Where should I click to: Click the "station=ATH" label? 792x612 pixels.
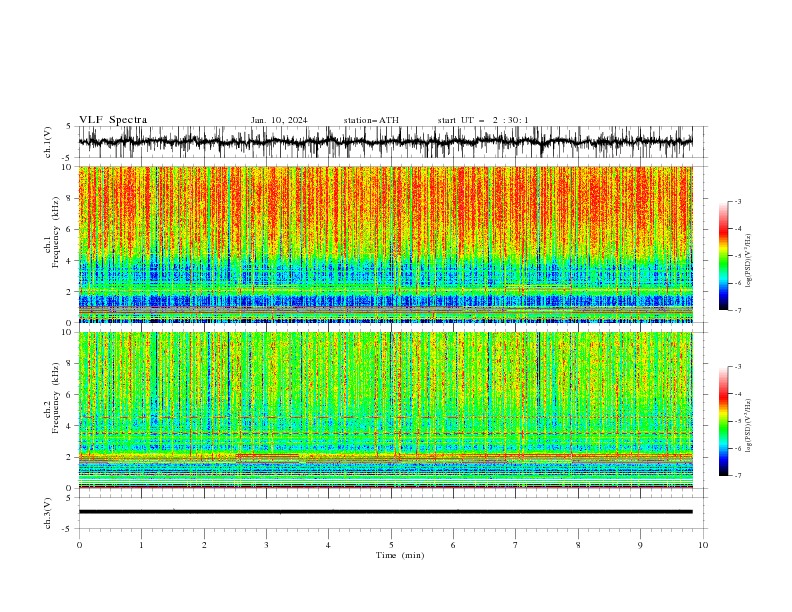click(371, 120)
